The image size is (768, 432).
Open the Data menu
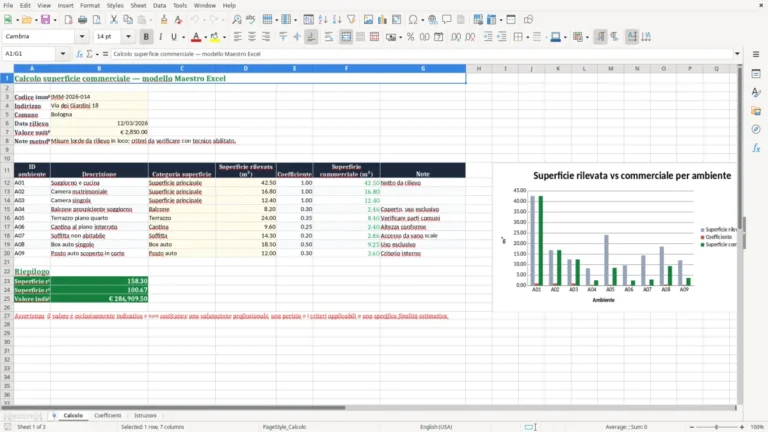coord(159,5)
